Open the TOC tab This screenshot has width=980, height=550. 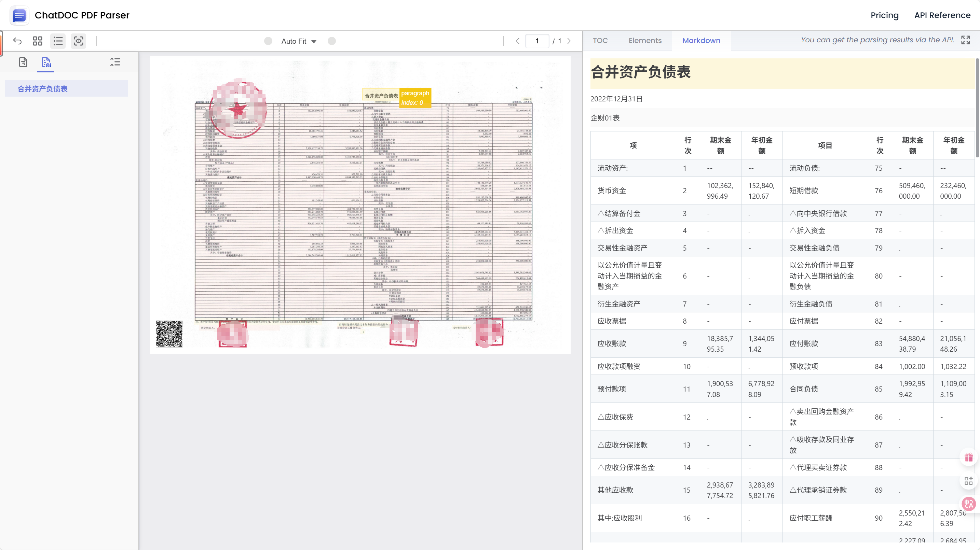click(600, 40)
